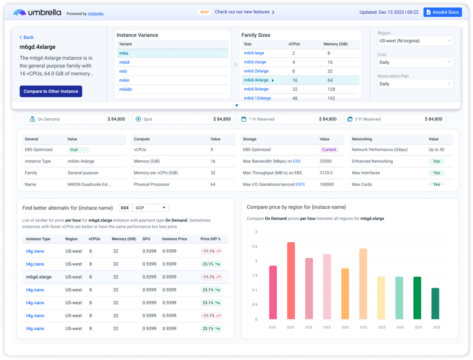Click the Compare to Other Instance button
Image resolution: width=473 pixels, height=360 pixels.
pyautogui.click(x=51, y=91)
